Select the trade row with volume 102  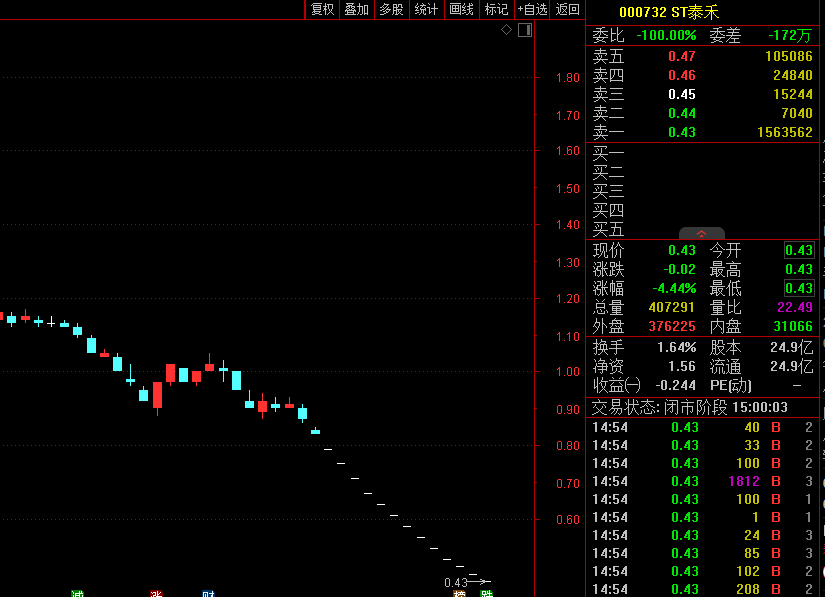702,571
